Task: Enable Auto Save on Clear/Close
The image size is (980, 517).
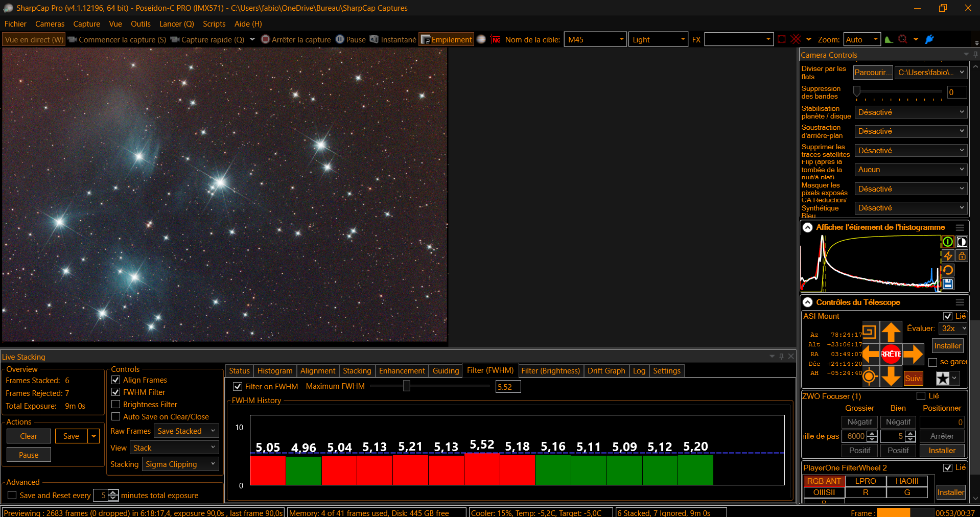Action: 116,416
